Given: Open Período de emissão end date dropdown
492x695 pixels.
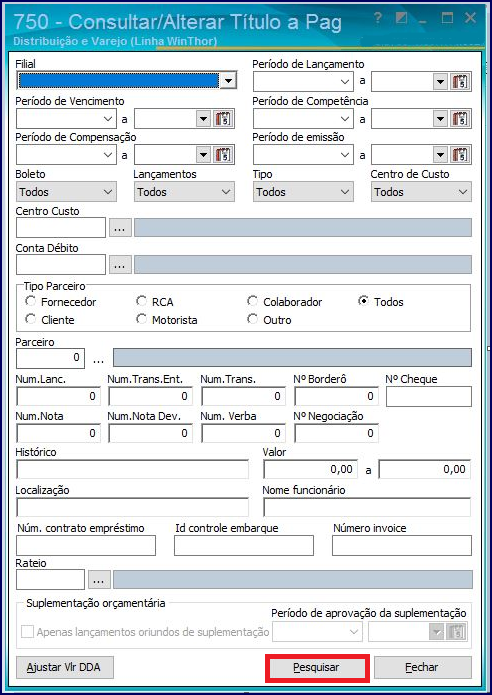Looking at the screenshot, I should pos(440,155).
